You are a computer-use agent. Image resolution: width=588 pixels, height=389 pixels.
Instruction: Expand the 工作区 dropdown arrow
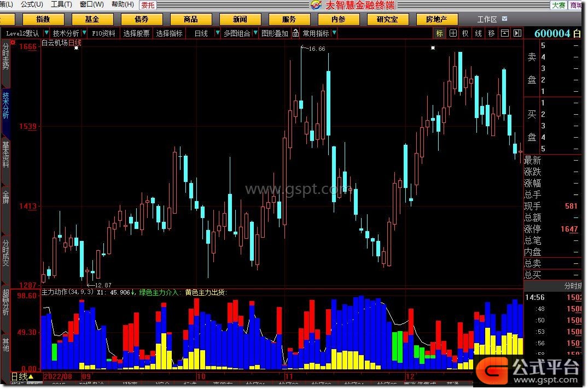tap(505, 19)
